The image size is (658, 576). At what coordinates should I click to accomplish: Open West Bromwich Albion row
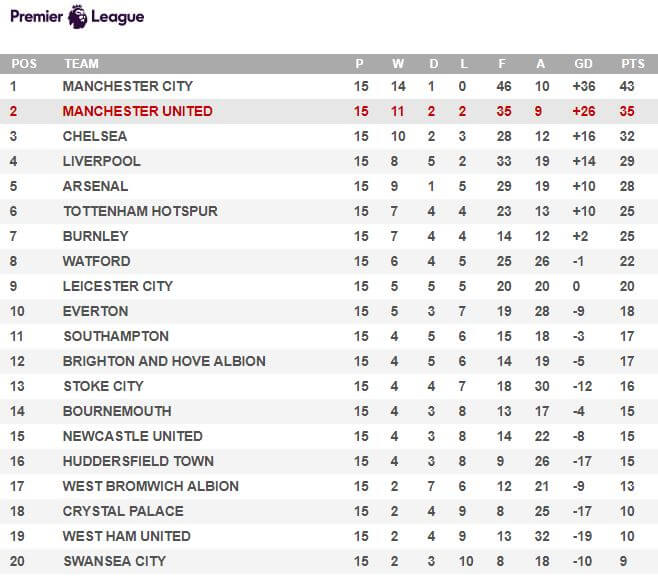point(329,486)
